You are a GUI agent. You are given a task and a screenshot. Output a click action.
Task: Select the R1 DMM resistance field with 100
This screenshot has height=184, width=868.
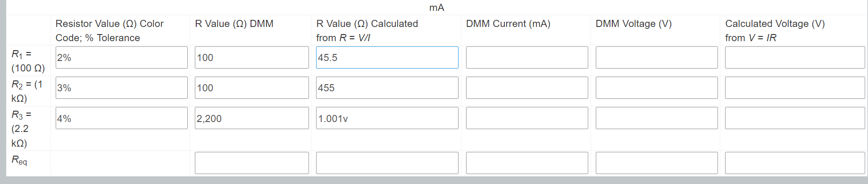tap(251, 57)
